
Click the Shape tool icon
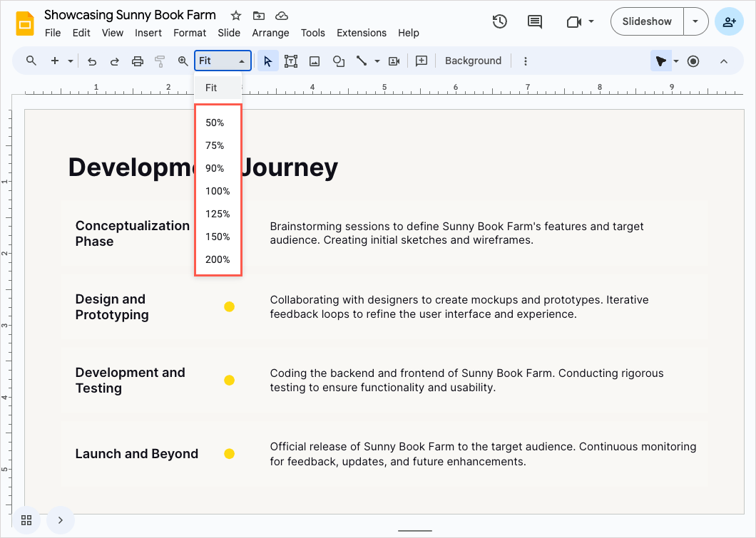click(339, 61)
